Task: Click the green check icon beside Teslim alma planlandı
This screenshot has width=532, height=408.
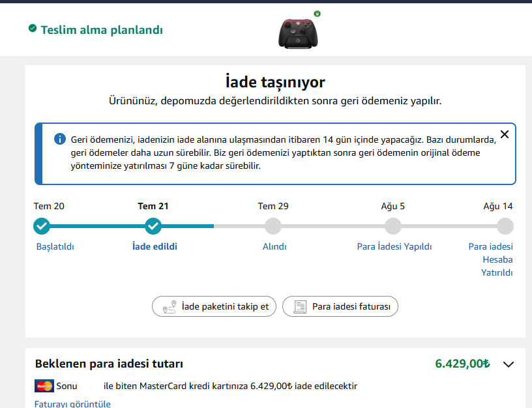Action: 33,28
